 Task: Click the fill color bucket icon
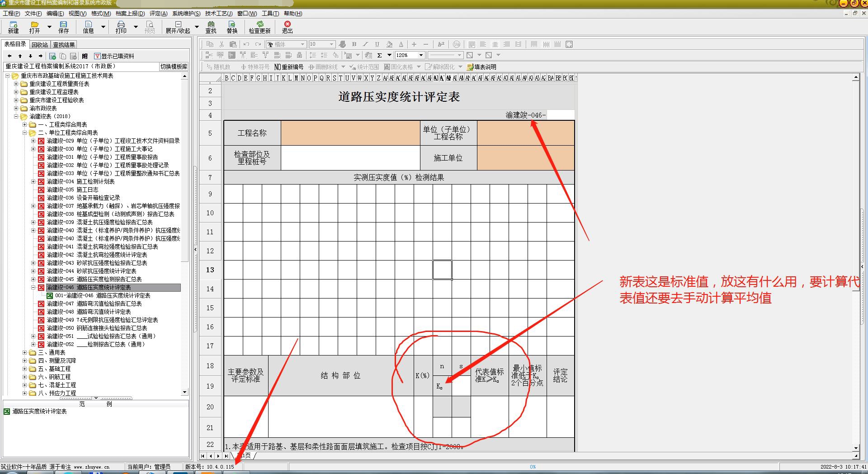point(389,44)
